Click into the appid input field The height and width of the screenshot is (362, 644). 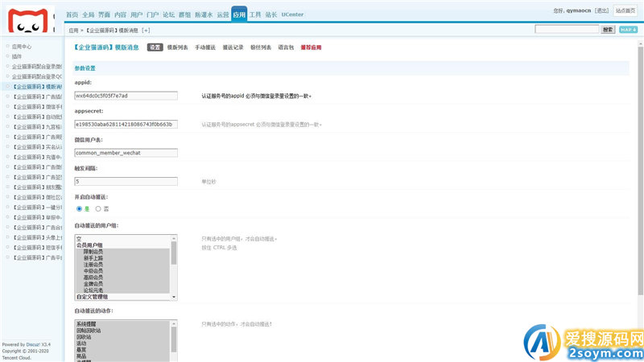pyautogui.click(x=126, y=96)
